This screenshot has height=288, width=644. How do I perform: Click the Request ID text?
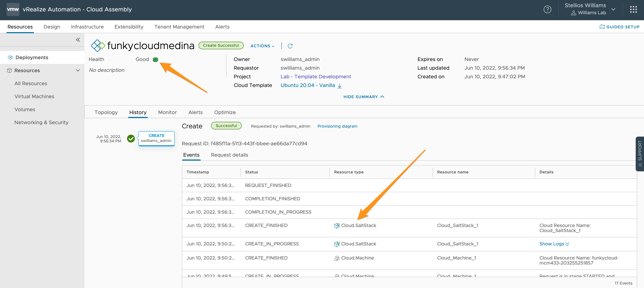(244, 144)
